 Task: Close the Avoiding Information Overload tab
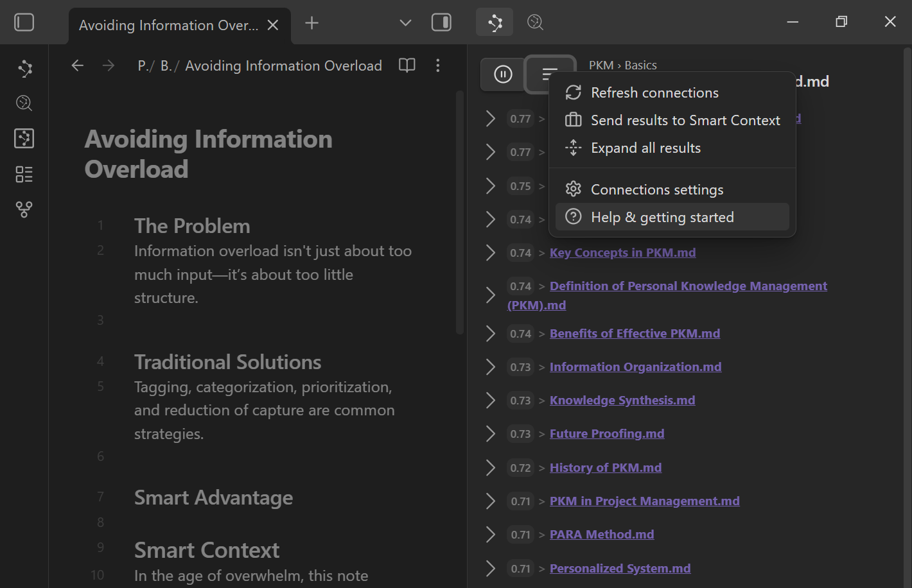click(273, 25)
